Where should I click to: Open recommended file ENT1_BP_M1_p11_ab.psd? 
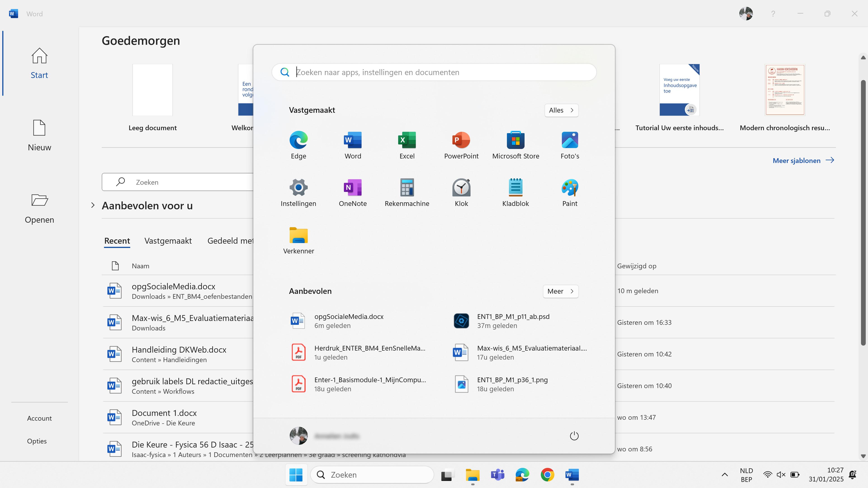tap(513, 321)
